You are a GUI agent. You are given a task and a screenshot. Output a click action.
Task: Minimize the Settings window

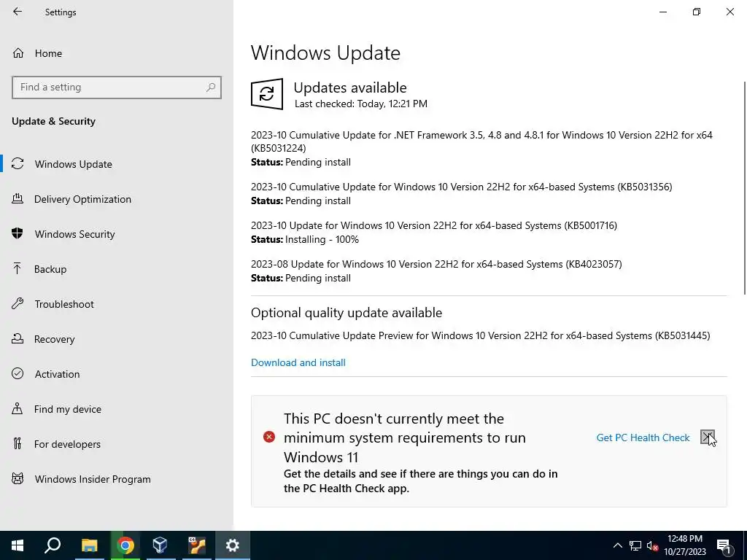point(663,12)
